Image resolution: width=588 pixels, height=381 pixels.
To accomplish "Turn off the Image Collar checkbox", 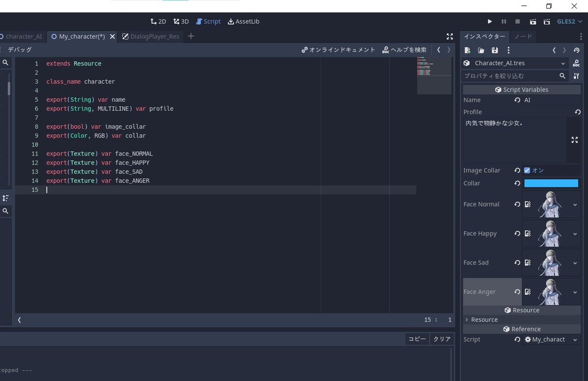I will click(x=527, y=170).
